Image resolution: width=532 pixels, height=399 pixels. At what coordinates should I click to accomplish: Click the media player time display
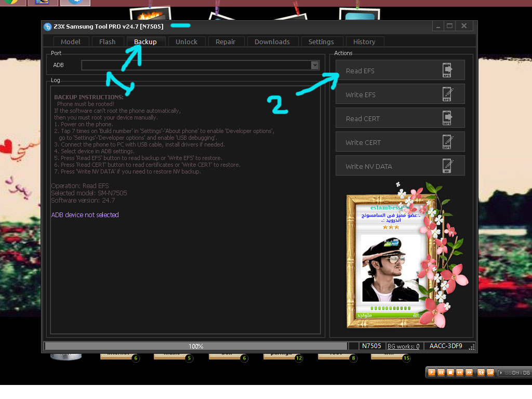(515, 373)
